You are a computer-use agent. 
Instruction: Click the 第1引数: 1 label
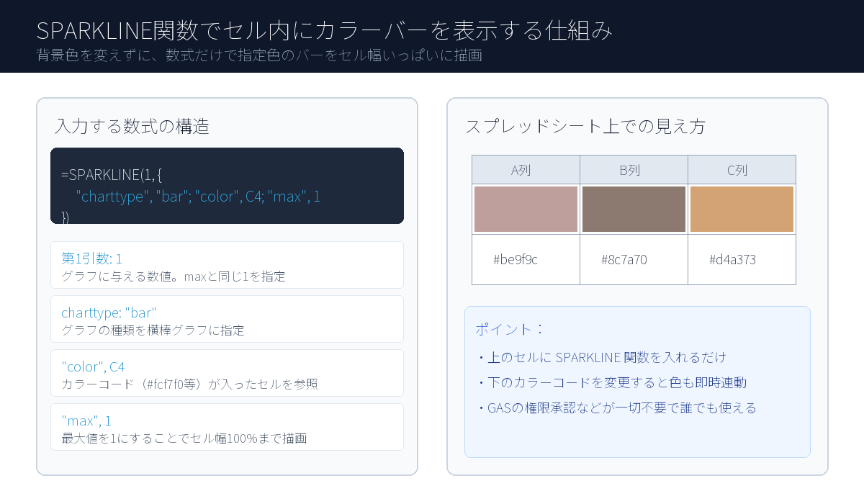click(92, 258)
